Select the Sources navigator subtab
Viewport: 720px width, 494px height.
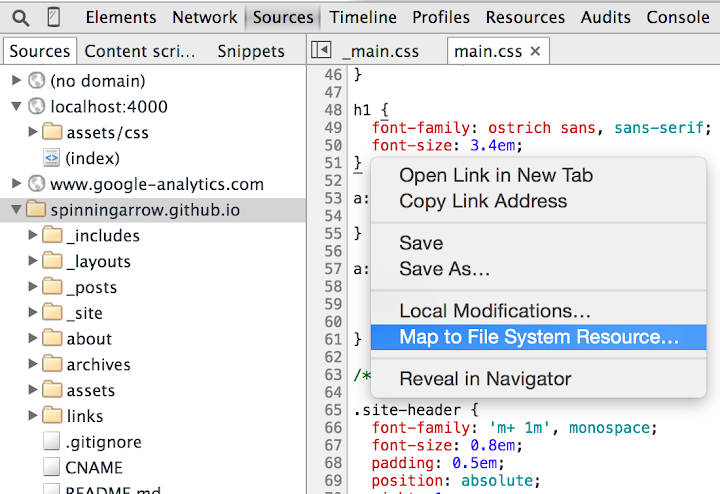coord(39,51)
